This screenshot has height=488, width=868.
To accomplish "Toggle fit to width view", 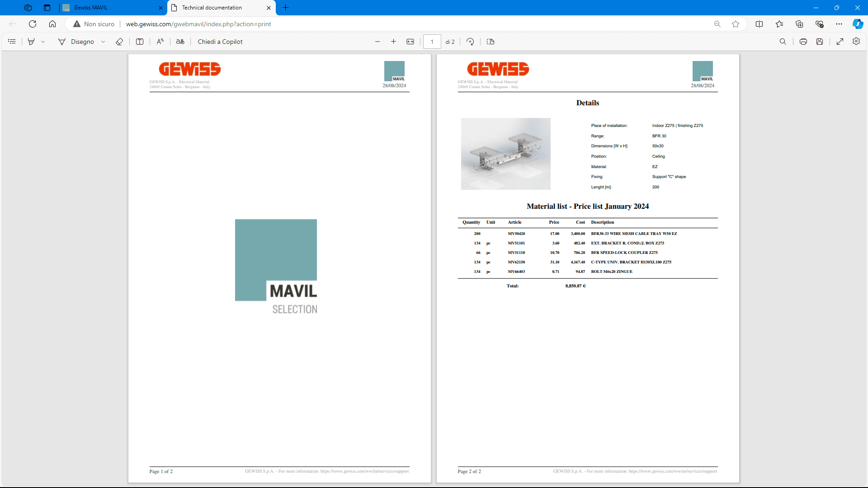I will point(410,42).
